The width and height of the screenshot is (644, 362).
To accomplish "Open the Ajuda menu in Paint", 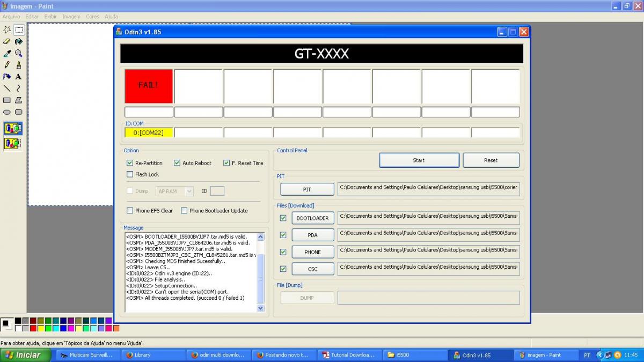I will coord(111,17).
